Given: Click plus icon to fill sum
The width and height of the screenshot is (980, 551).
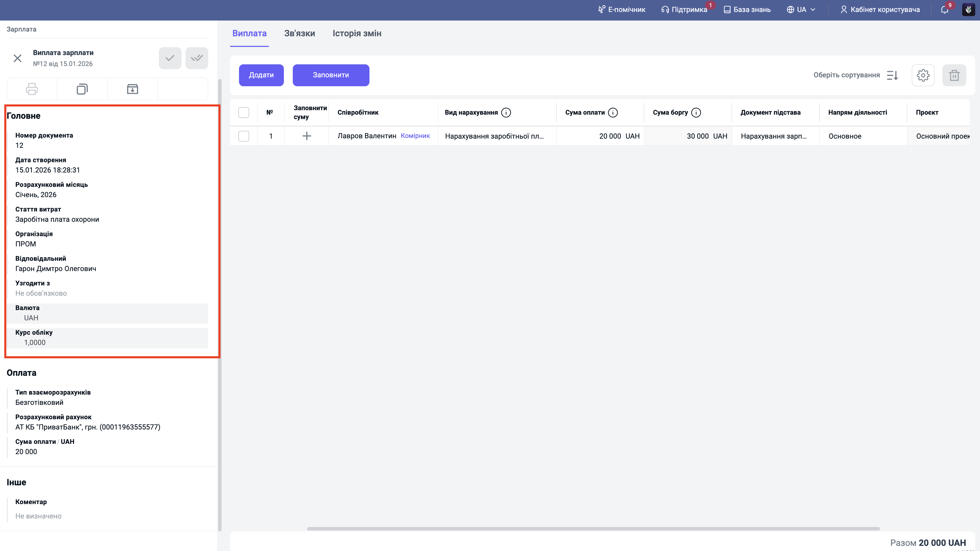Looking at the screenshot, I should point(306,136).
